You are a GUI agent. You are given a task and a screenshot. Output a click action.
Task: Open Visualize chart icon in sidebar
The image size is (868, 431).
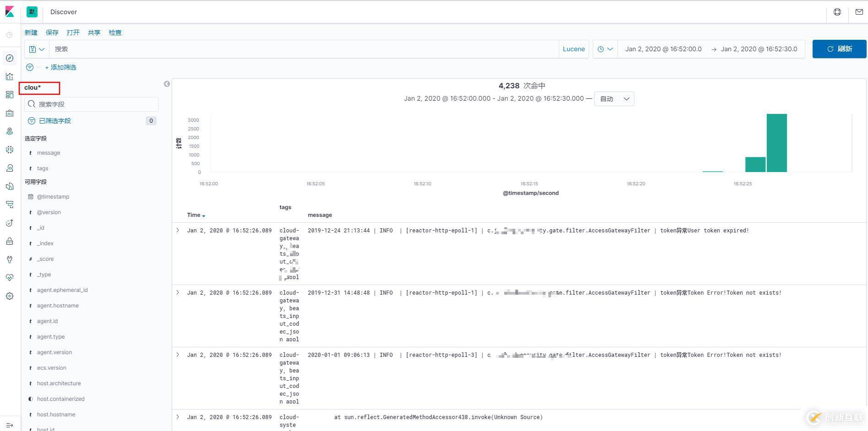click(x=10, y=76)
